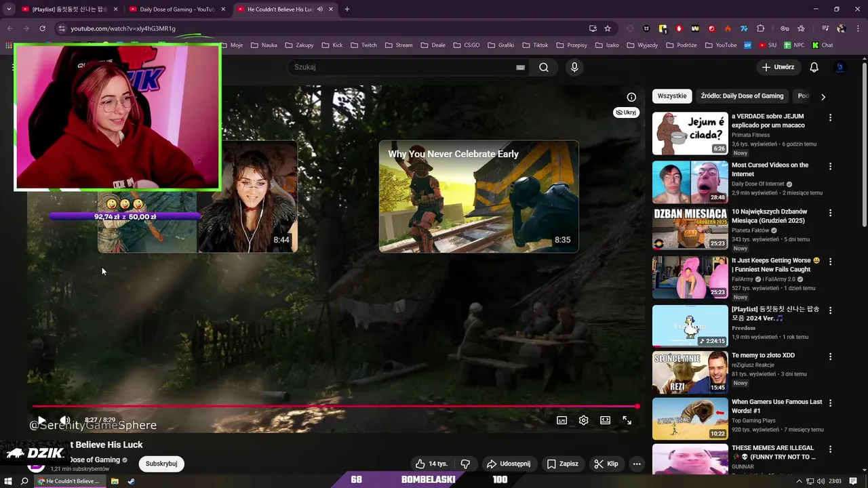Open the Utwórz create menu

(x=778, y=67)
